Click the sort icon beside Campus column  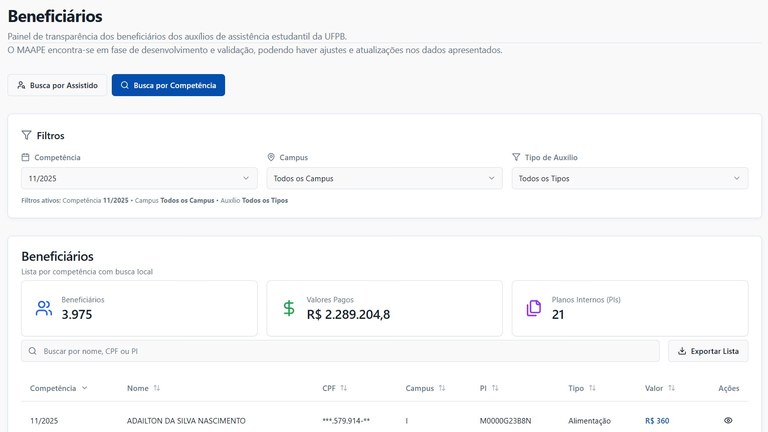[x=442, y=388]
